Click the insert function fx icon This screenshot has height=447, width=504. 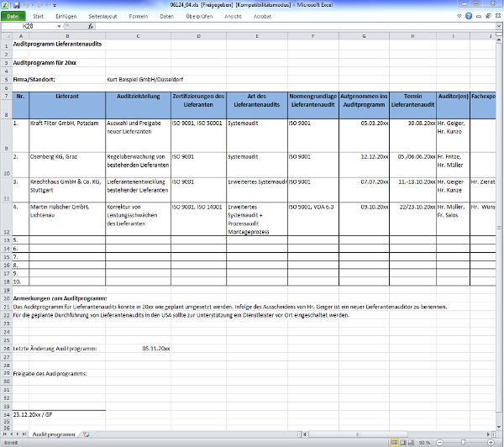[x=90, y=26]
